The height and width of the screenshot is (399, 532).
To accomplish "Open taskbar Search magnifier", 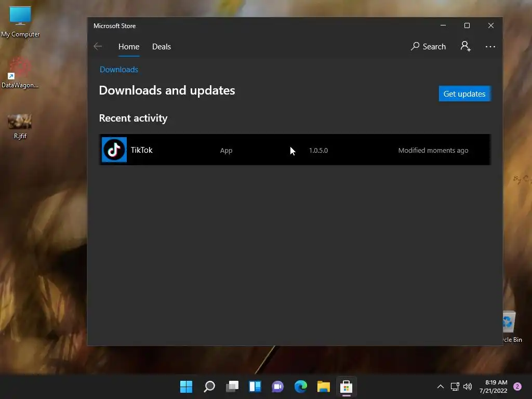I will click(x=209, y=387).
